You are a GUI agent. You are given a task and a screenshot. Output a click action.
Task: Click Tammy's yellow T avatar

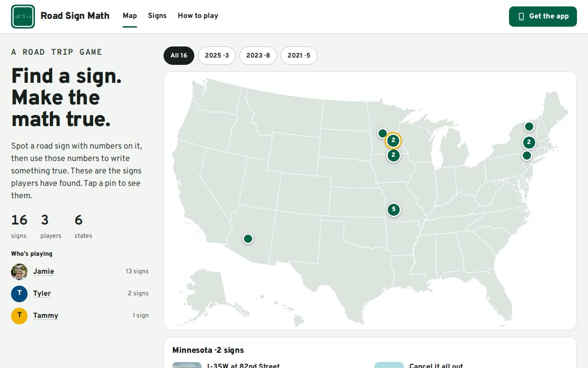pyautogui.click(x=19, y=316)
